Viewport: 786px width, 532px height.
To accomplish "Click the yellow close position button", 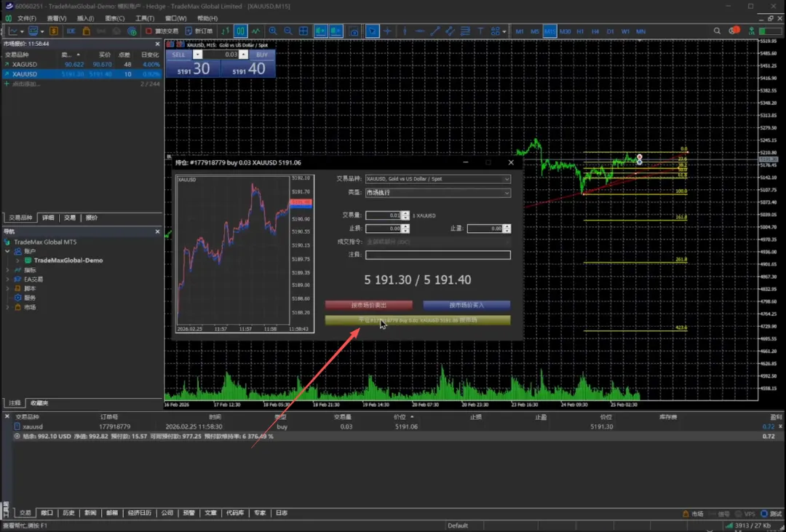I will click(418, 320).
